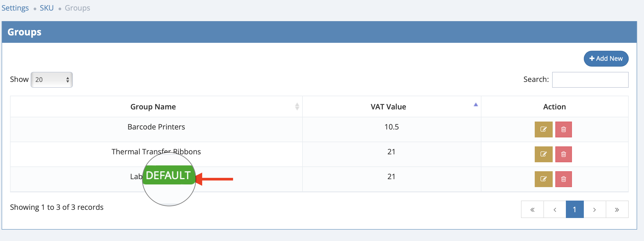Edit the Thermal Transfer Ribbons group
The width and height of the screenshot is (644, 241).
tap(543, 154)
